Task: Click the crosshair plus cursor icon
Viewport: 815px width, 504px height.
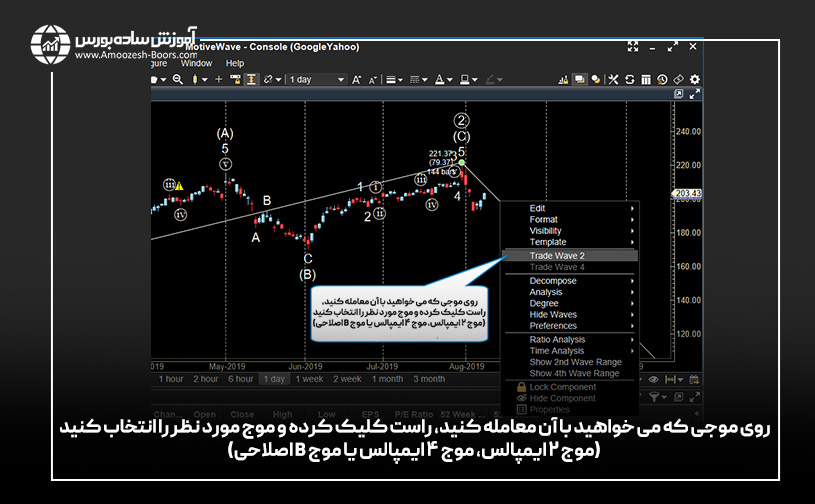Action: click(x=219, y=79)
